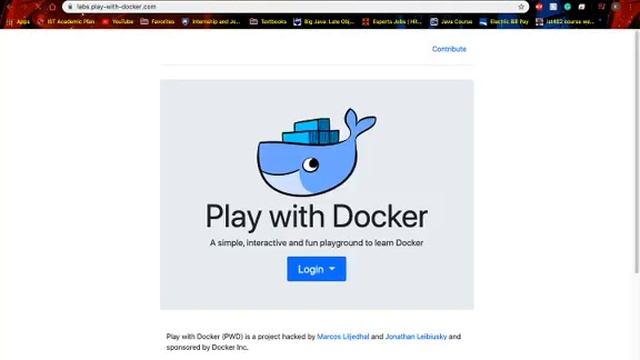Click the green circular extension icon
This screenshot has height=360, width=640.
tap(567, 7)
